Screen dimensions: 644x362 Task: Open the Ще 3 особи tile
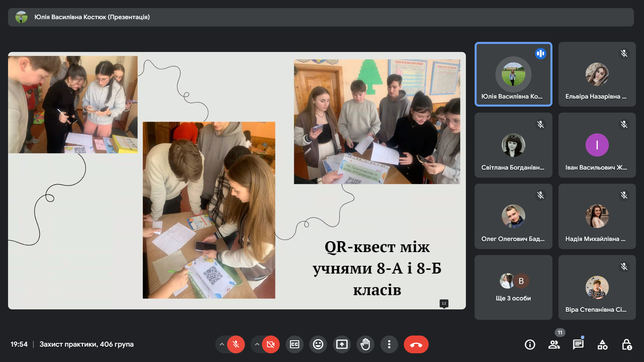tap(513, 287)
